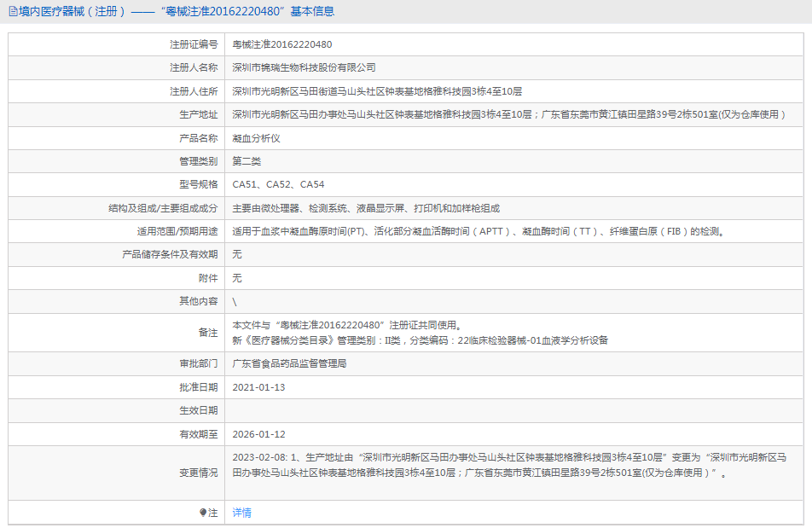The image size is (812, 528).
Task: Click approving department 广东省食品药品监督管理局
Action: pyautogui.click(x=289, y=363)
